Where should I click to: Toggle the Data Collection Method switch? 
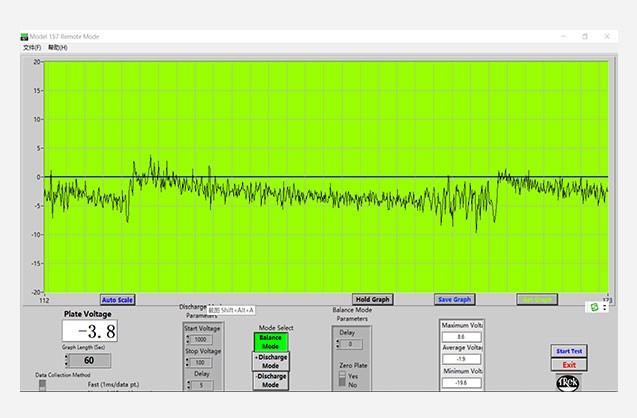point(42,385)
